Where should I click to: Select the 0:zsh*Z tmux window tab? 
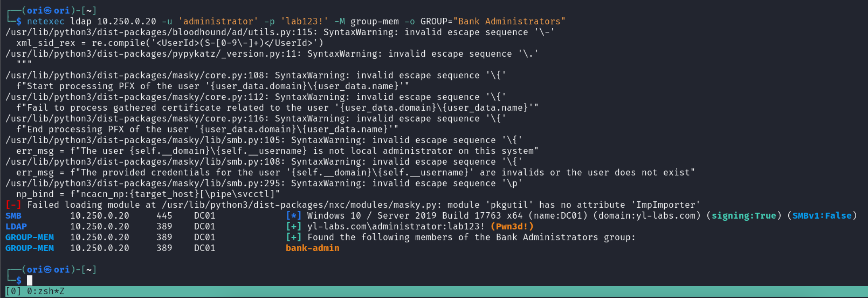46,291
